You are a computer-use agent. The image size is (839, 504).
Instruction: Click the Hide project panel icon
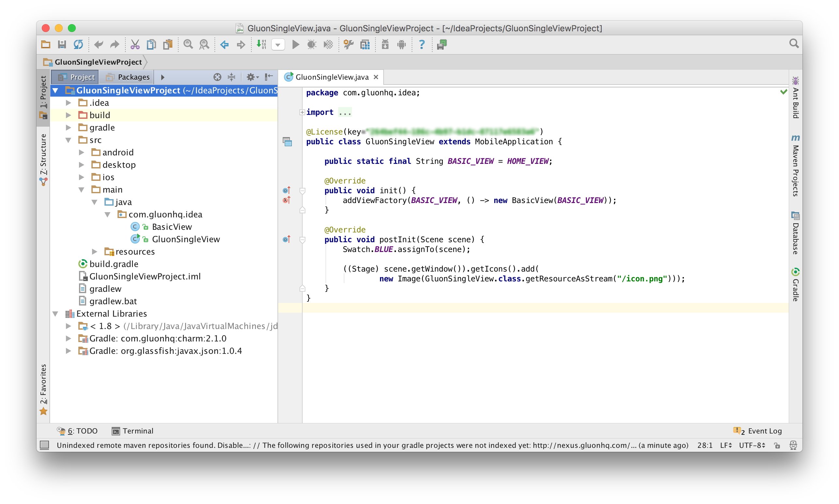pyautogui.click(x=269, y=77)
